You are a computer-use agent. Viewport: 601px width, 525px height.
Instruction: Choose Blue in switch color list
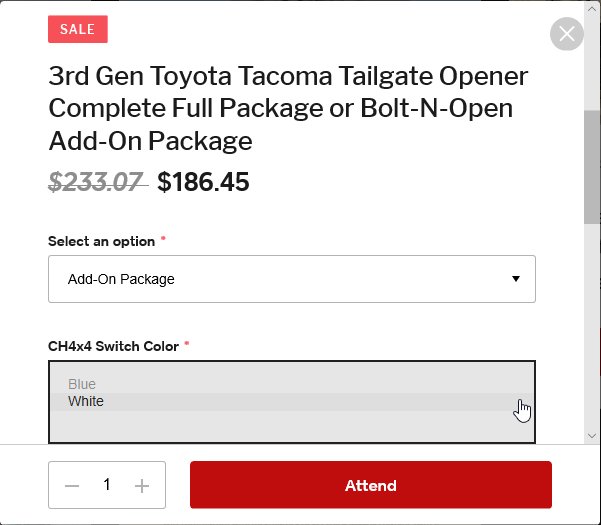pos(82,384)
